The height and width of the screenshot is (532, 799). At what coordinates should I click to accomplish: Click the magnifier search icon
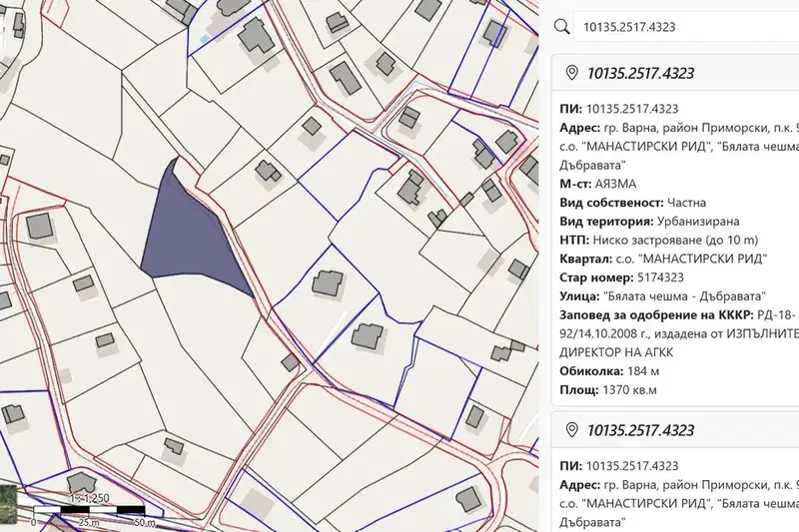pos(561,27)
